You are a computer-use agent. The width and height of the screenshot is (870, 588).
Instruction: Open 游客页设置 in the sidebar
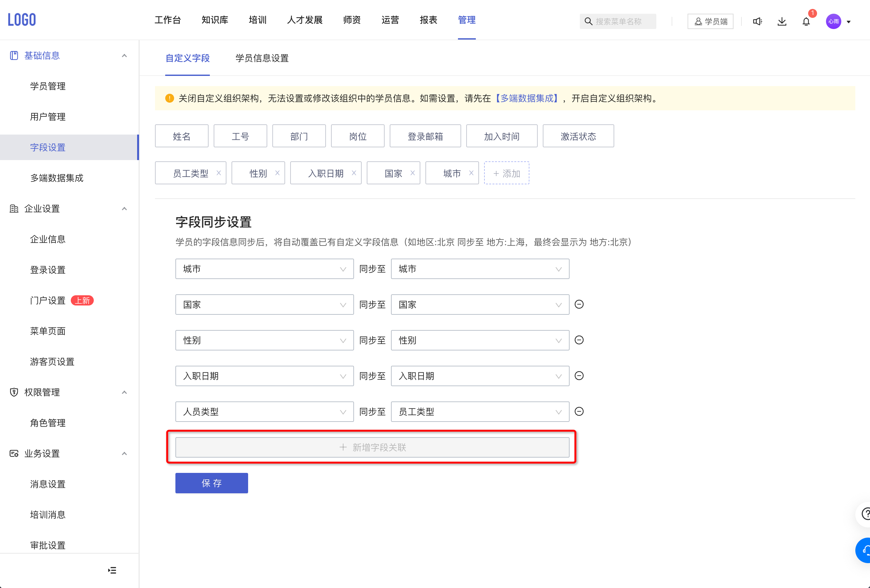pos(52,362)
